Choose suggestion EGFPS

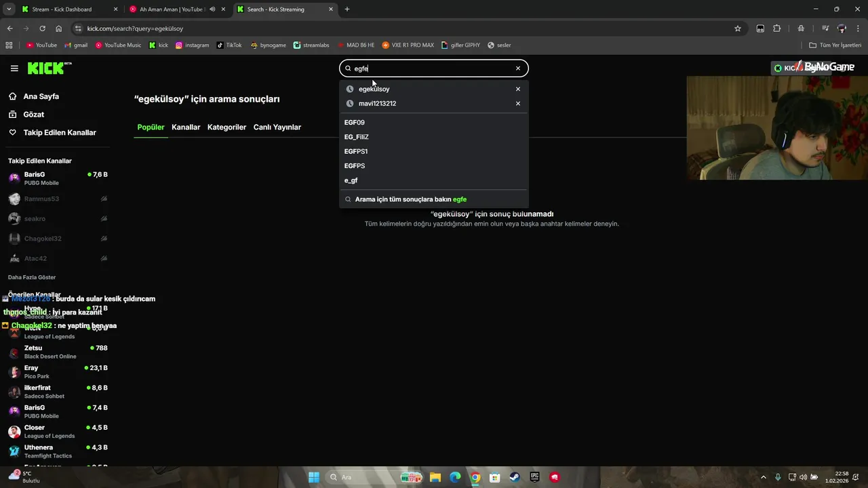click(x=355, y=166)
